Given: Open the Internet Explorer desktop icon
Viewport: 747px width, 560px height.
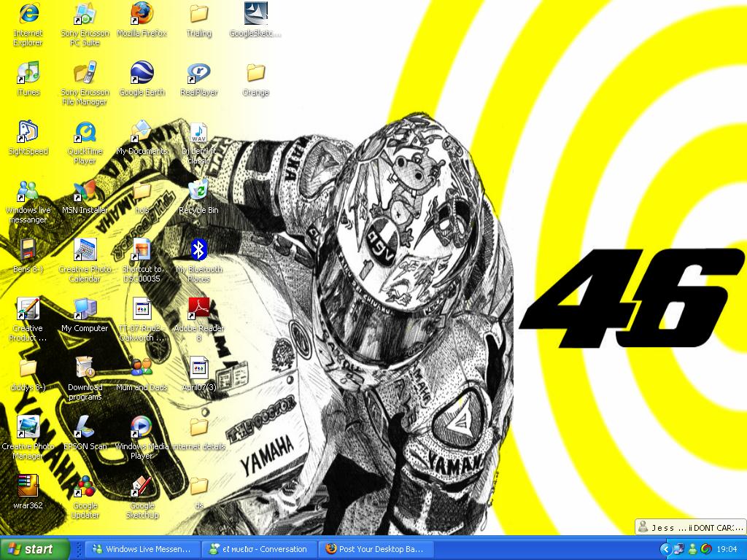Looking at the screenshot, I should tap(28, 14).
